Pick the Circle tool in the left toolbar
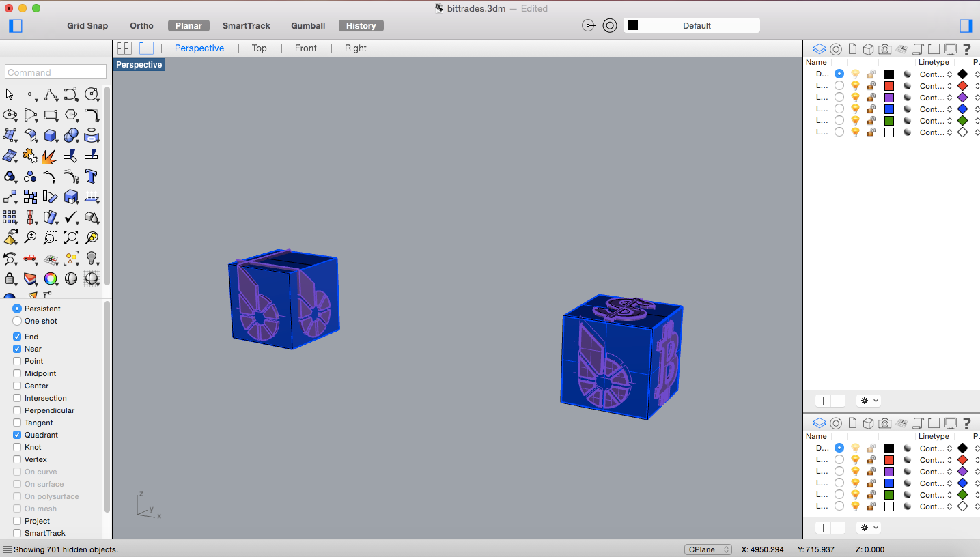980x557 pixels. [x=92, y=94]
